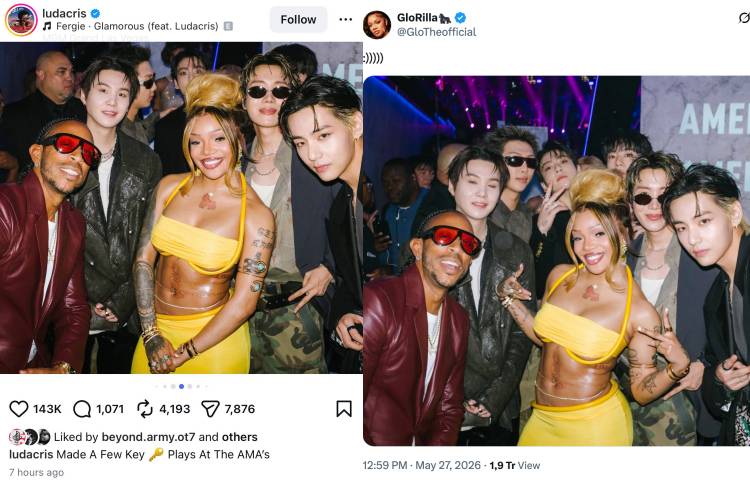
Task: Open the three-dot more options menu
Action: (345, 19)
